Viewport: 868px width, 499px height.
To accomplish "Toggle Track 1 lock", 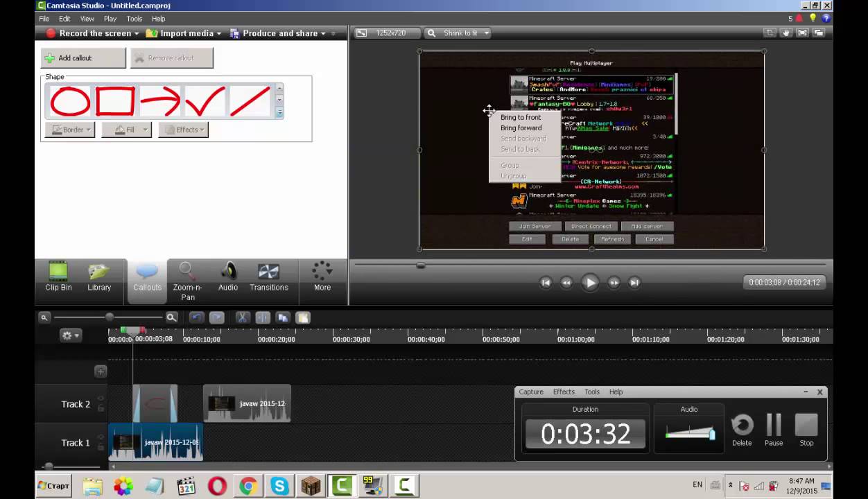I will click(101, 448).
